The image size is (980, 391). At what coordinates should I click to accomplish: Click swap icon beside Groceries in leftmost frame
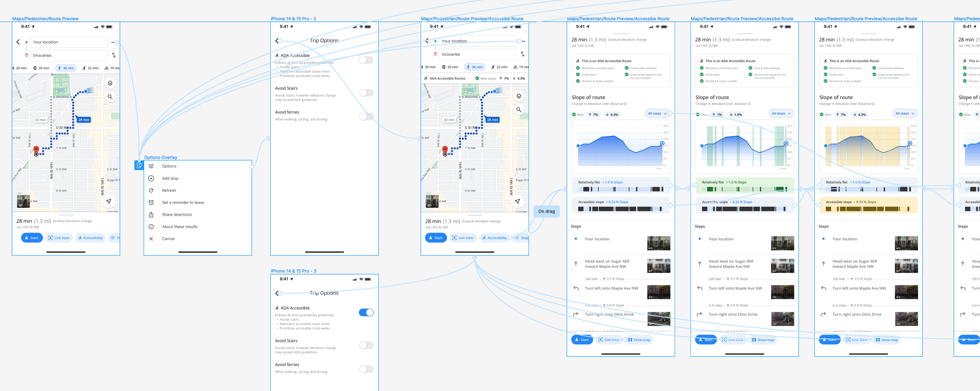tap(114, 55)
